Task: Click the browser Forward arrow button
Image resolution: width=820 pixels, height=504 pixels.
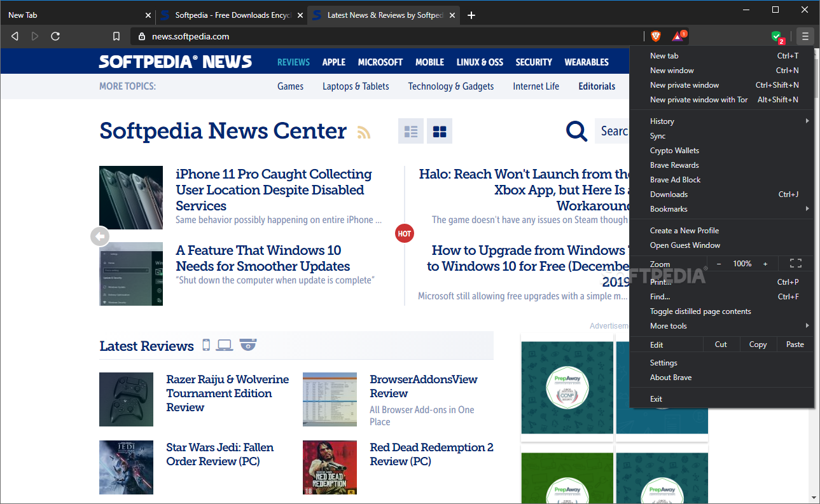Action: pyautogui.click(x=35, y=36)
